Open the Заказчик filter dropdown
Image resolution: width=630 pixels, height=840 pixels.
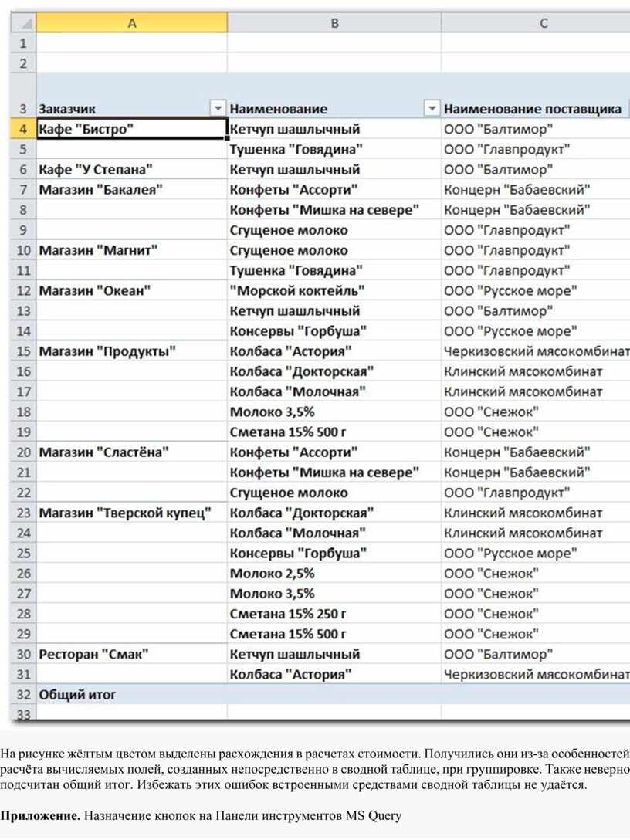pos(218,109)
